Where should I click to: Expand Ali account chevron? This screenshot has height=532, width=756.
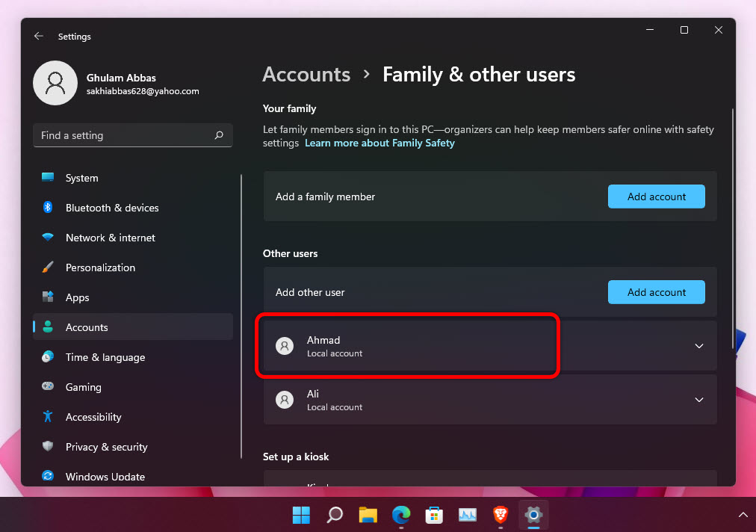pos(699,400)
